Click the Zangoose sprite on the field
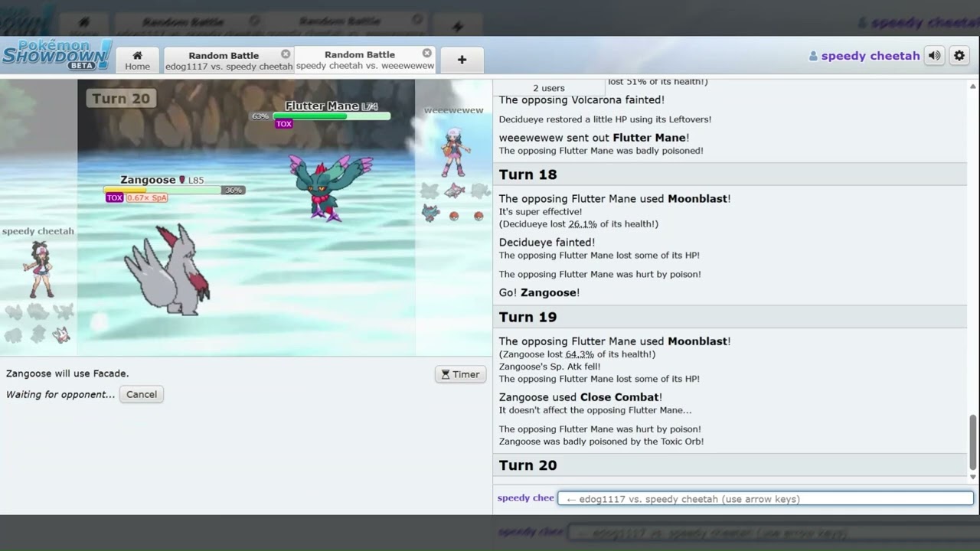This screenshot has width=980, height=551. (168, 269)
